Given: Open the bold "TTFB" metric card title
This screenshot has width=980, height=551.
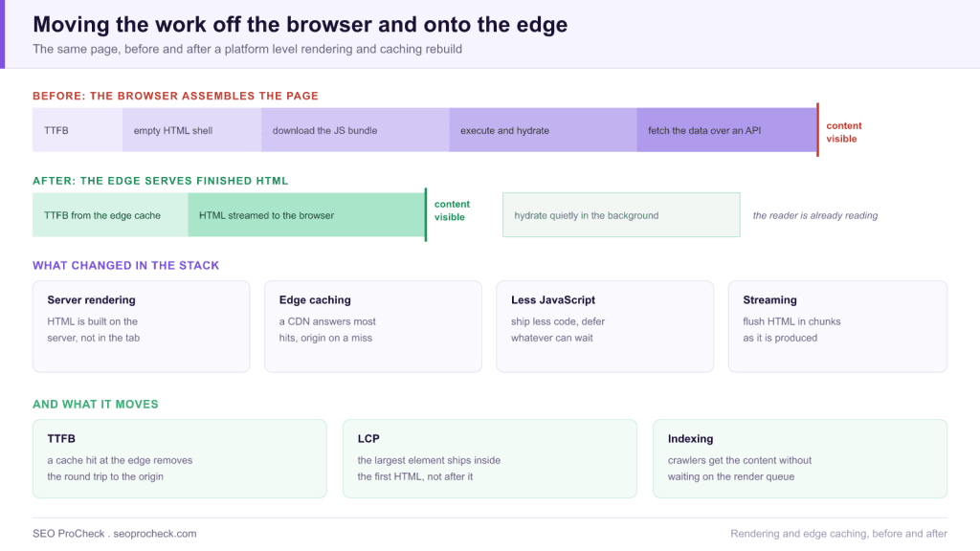Looking at the screenshot, I should (x=61, y=438).
